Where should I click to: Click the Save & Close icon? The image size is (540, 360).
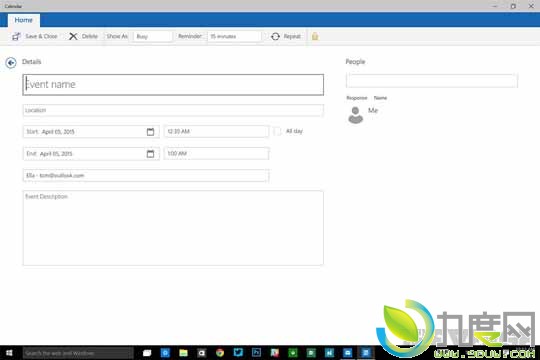coord(16,36)
